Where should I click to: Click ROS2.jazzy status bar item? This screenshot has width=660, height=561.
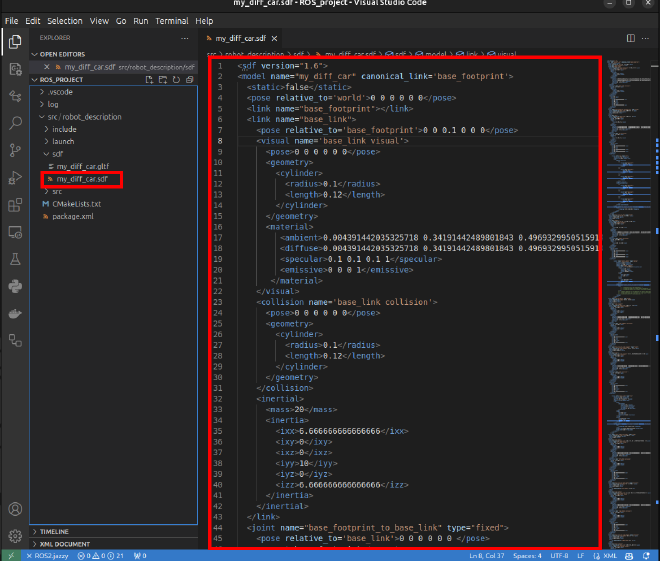click(48, 556)
